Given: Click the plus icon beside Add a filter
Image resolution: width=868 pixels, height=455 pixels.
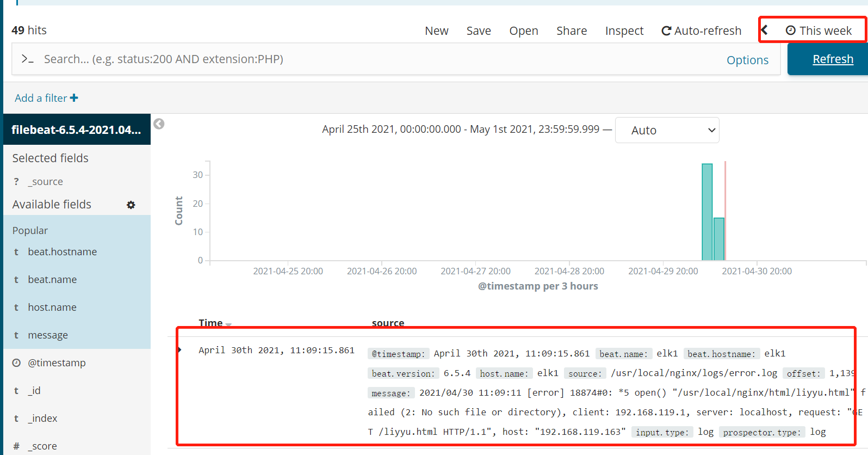Looking at the screenshot, I should tap(74, 98).
